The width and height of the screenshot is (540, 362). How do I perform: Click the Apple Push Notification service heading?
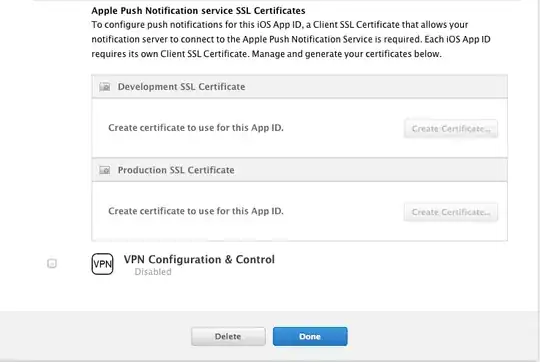point(198,11)
